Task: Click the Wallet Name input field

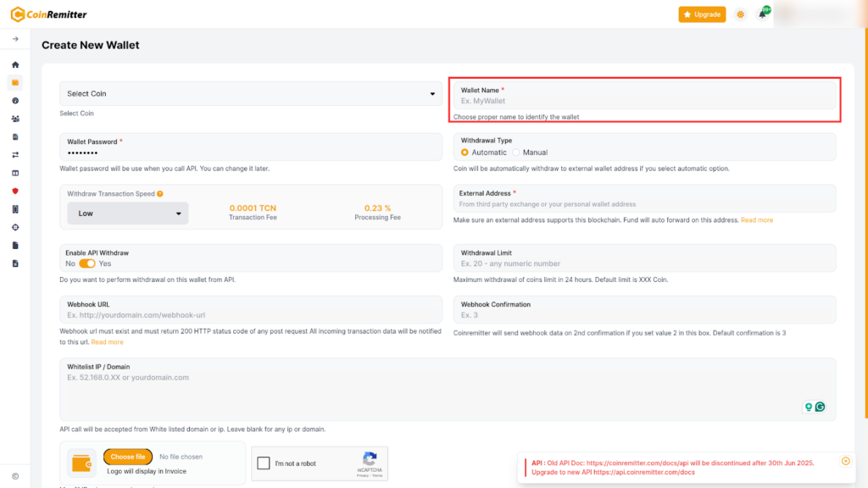Action: 644,101
